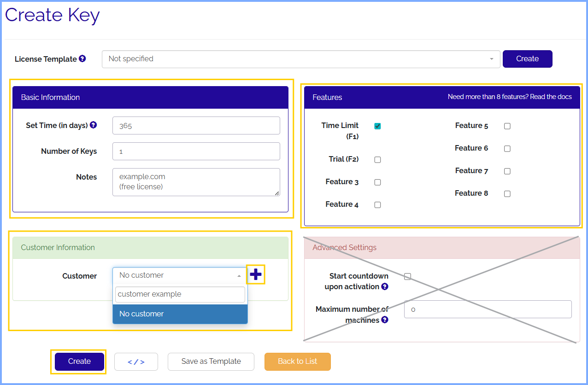Tick the Feature 8 checkbox

pos(507,194)
